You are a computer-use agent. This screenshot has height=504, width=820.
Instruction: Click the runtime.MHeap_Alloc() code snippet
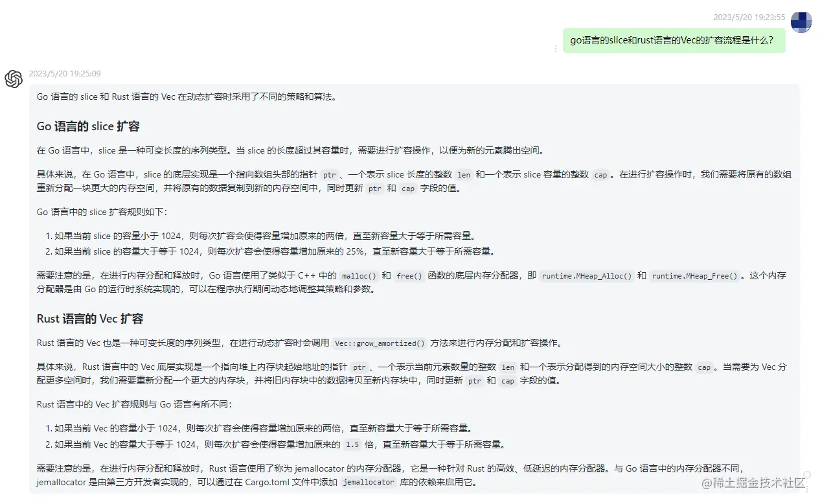point(585,275)
